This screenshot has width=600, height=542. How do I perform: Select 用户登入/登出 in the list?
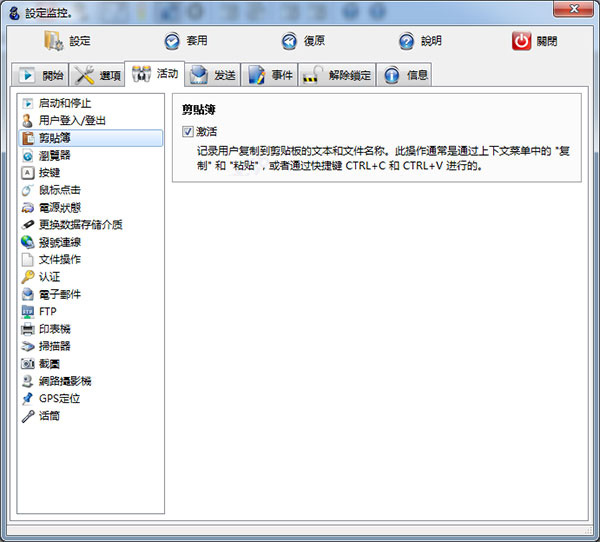pyautogui.click(x=90, y=121)
